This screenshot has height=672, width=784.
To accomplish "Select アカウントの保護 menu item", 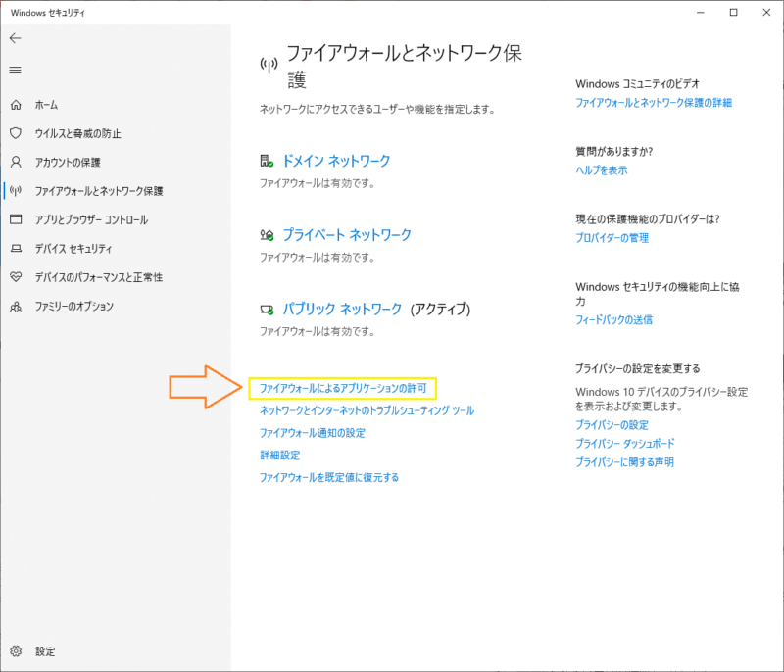I will [x=68, y=163].
